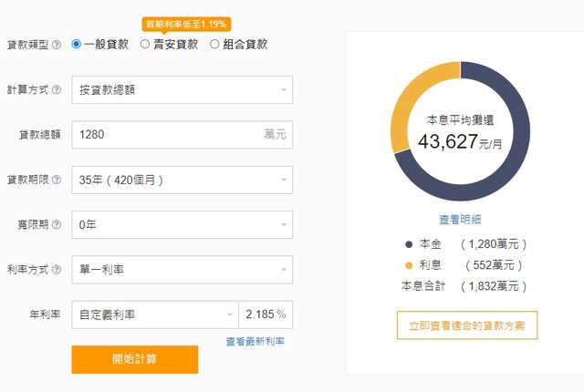Image resolution: width=584 pixels, height=392 pixels.
Task: Open the 查看明細 link
Action: click(460, 220)
